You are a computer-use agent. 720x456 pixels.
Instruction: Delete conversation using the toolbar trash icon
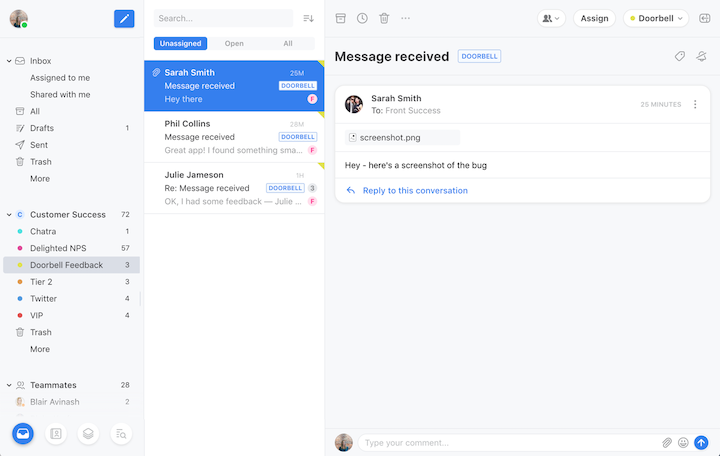384,18
